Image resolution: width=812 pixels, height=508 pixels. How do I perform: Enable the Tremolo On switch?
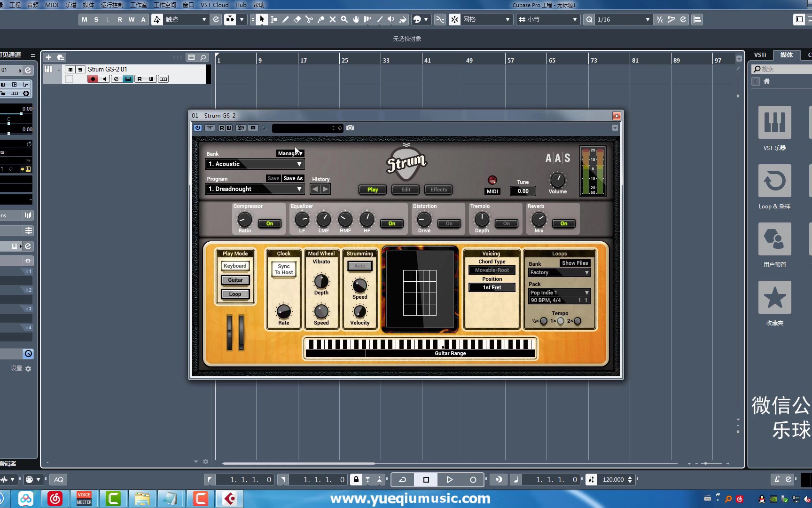507,224
